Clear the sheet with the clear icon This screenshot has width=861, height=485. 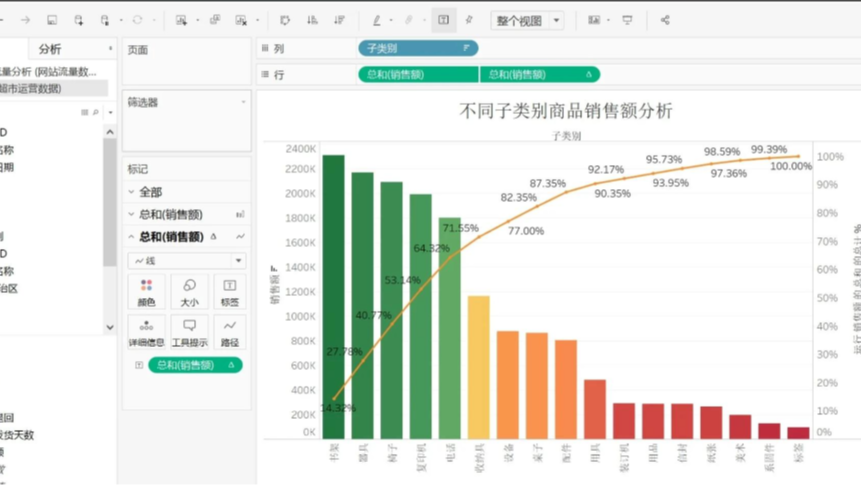tap(241, 20)
